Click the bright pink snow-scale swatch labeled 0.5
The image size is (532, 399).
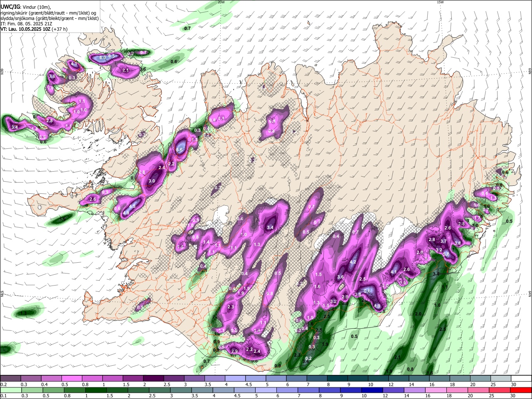pyautogui.click(x=71, y=379)
